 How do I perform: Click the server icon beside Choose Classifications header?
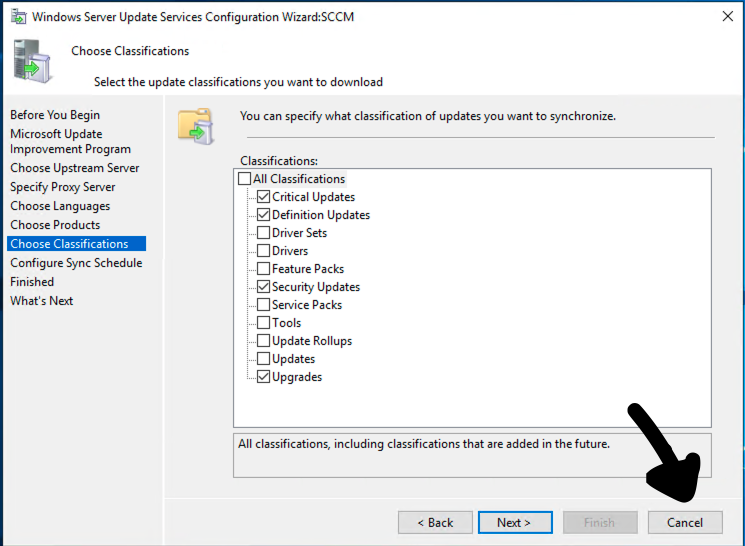(29, 62)
